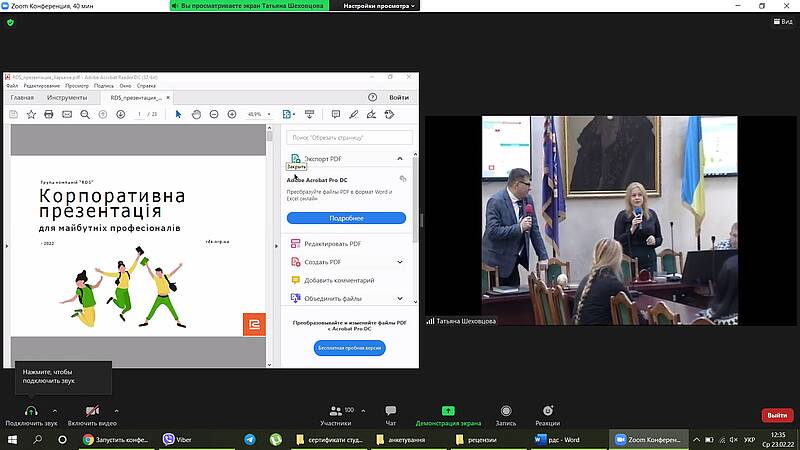The height and width of the screenshot is (450, 800).
Task: Open participants options arrow in Zoom bar
Action: pyautogui.click(x=363, y=410)
